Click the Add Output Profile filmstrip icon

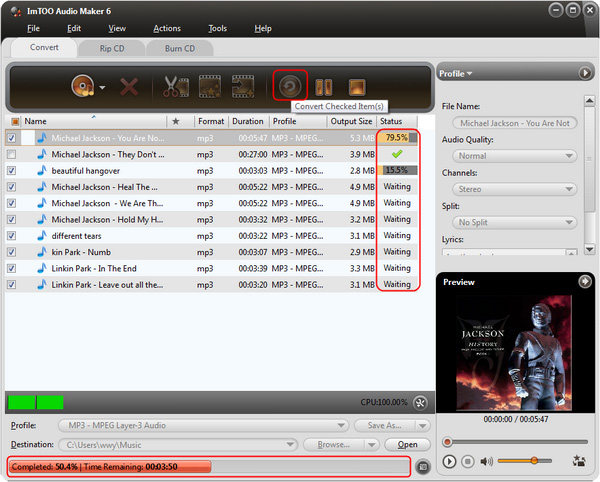click(243, 86)
